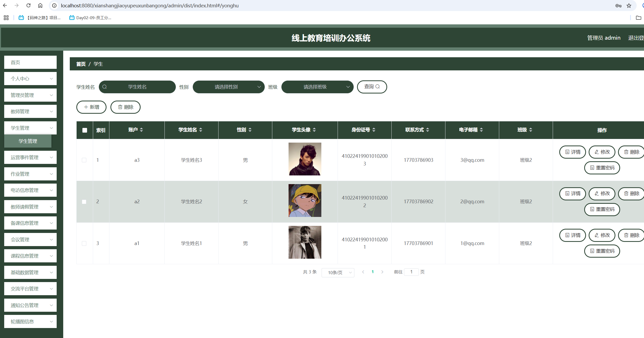Open the 10条/页 page size dropdown
644x338 pixels.
[338, 273]
